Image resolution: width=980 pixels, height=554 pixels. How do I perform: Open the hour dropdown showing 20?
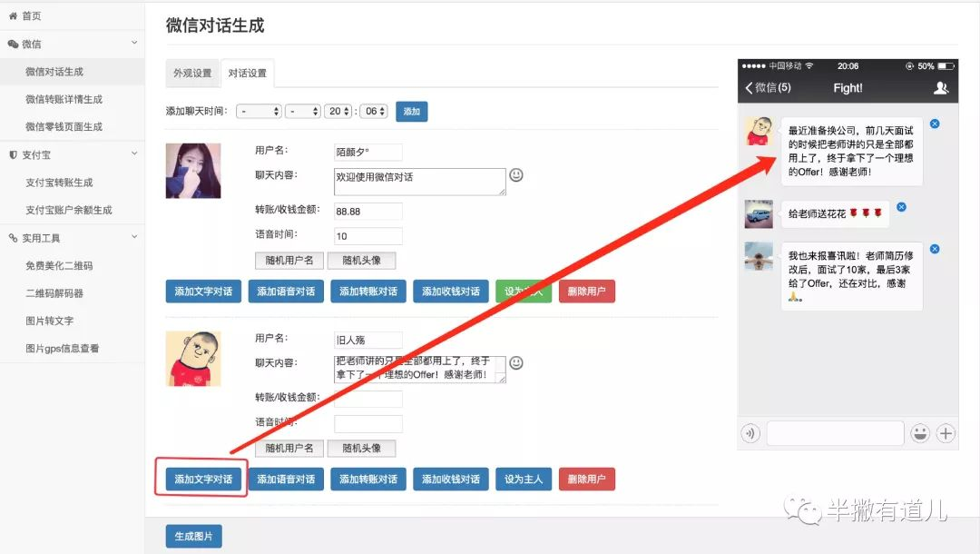[338, 111]
